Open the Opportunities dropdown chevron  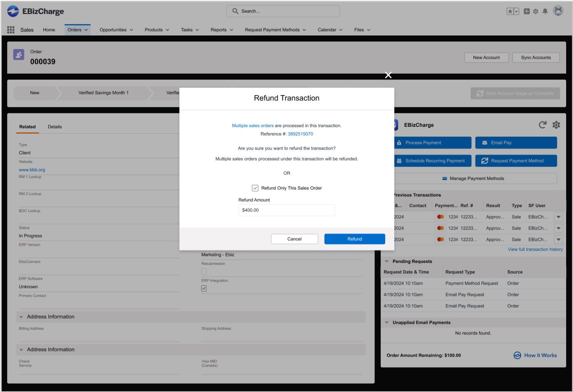point(131,30)
